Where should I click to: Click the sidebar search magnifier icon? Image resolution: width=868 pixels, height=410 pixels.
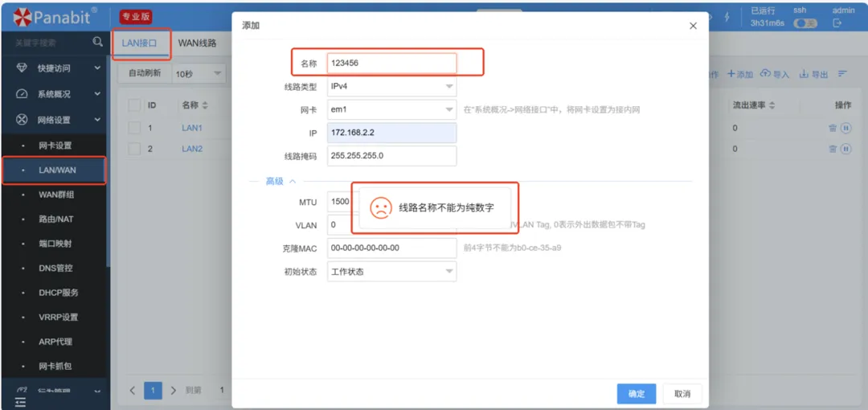coord(98,42)
